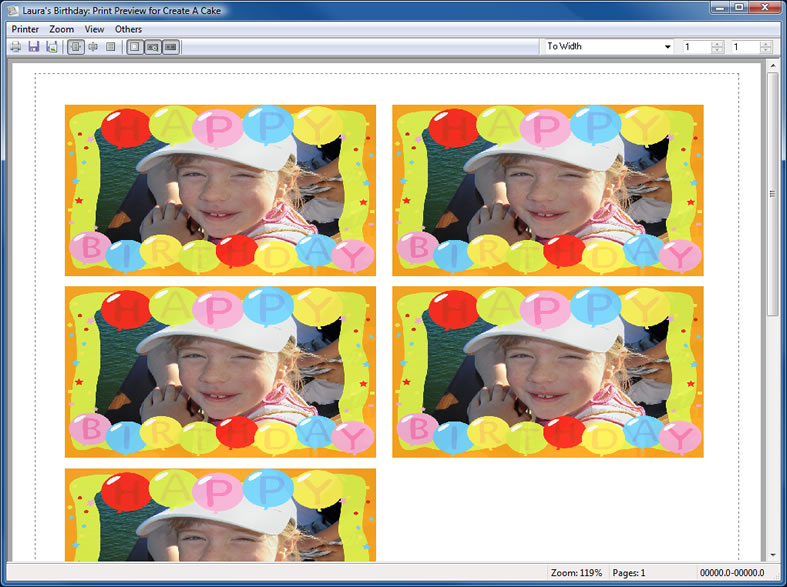
Task: Click the Zoom: 119% status bar entry
Action: point(576,573)
